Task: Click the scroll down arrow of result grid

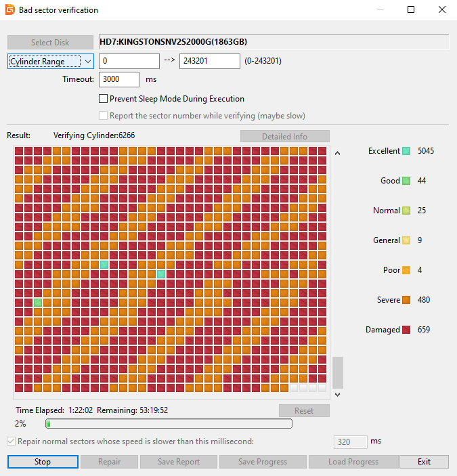Action: (x=337, y=395)
